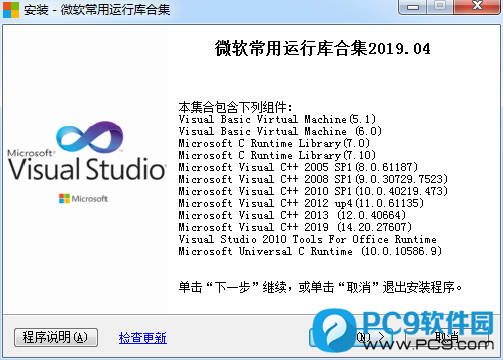Click the www.PC9.com watermark text
Image resolution: width=503 pixels, height=360 pixels.
429,343
